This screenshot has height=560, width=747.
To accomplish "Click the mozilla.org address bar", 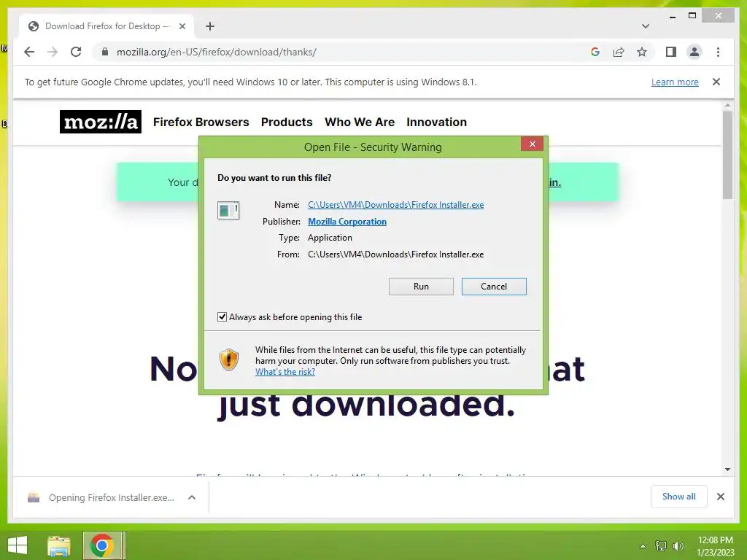I will click(x=216, y=52).
